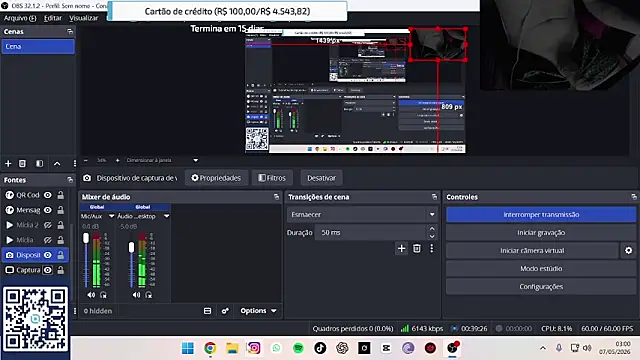Click Iniciar gravação button

click(541, 233)
